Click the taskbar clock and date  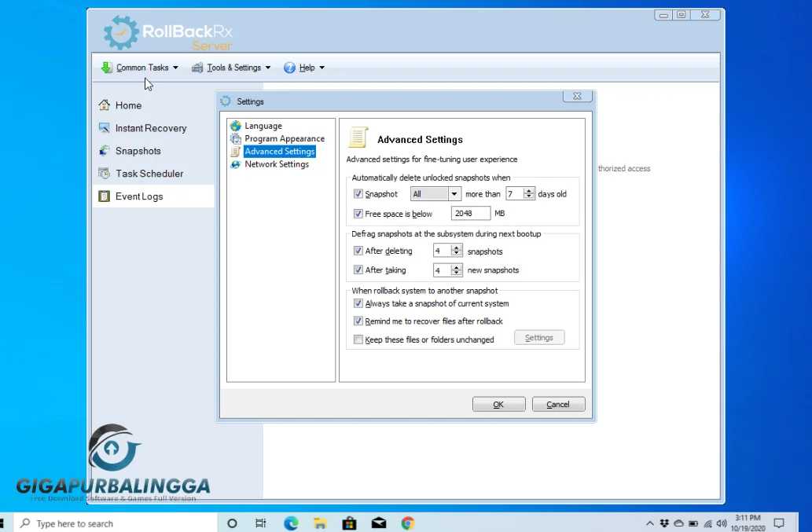point(748,523)
